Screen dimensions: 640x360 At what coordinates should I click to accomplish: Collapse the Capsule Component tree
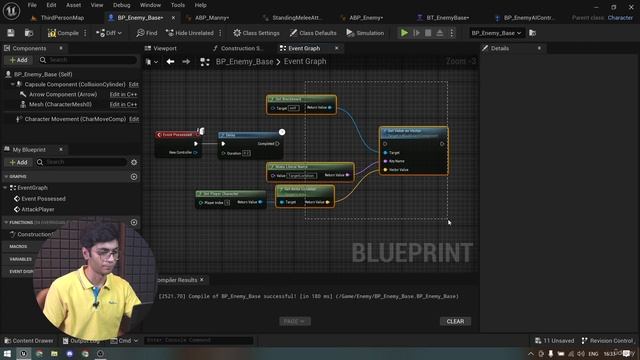pyautogui.click(x=12, y=84)
